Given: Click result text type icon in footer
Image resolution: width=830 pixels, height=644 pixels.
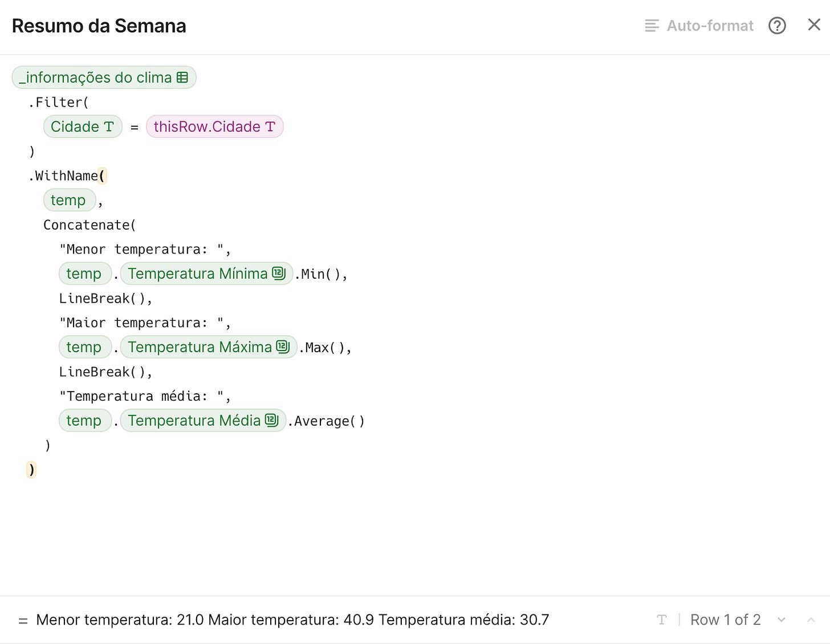Looking at the screenshot, I should coord(661,619).
